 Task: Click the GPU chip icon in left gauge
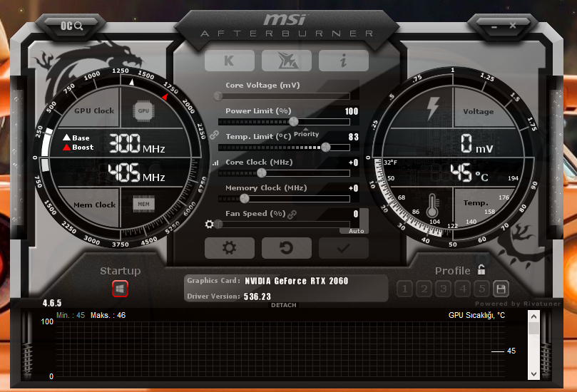(x=143, y=110)
